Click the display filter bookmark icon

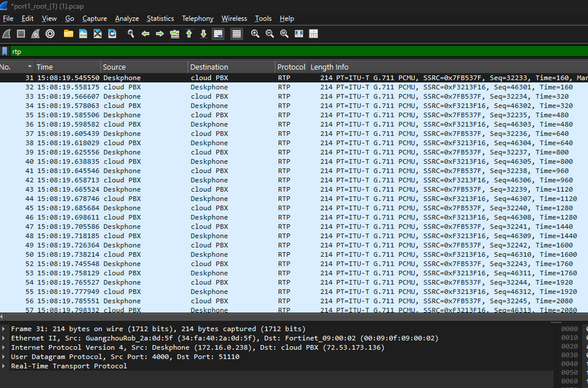pos(5,51)
